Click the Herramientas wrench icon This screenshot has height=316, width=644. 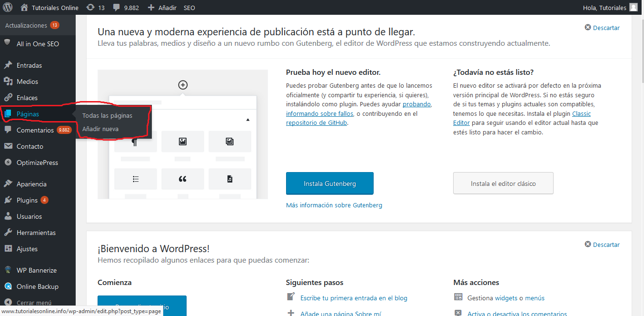pyautogui.click(x=8, y=233)
